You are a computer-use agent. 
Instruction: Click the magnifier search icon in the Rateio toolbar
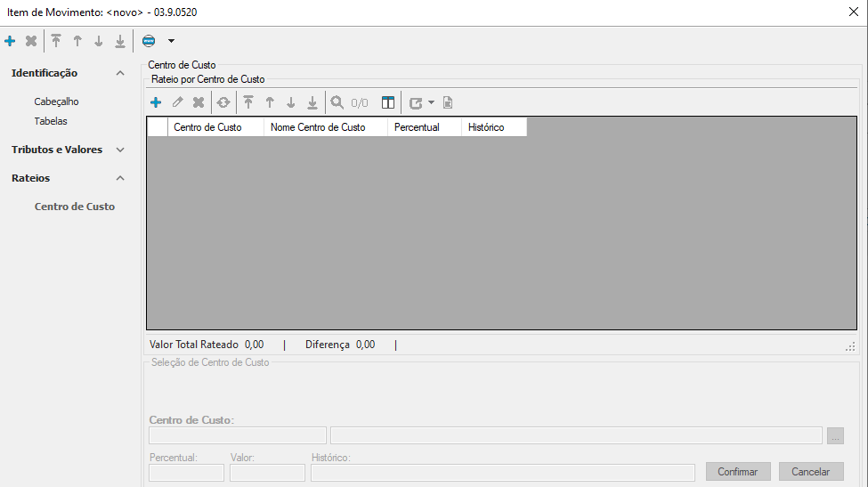pyautogui.click(x=337, y=102)
